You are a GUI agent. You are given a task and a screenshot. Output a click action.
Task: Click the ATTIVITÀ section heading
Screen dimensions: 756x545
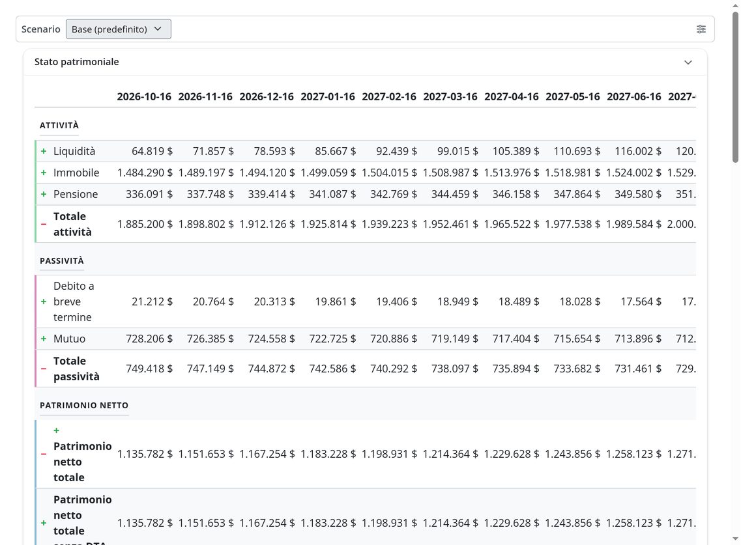tap(59, 125)
